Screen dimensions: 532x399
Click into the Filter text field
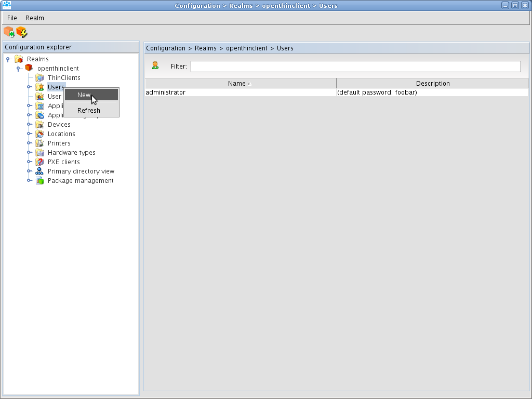tap(355, 66)
